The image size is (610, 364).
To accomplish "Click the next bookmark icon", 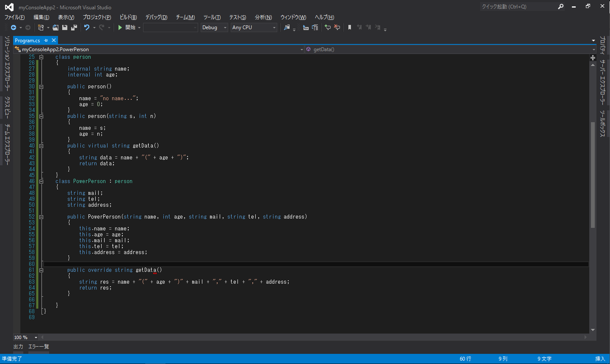I will pos(368,27).
